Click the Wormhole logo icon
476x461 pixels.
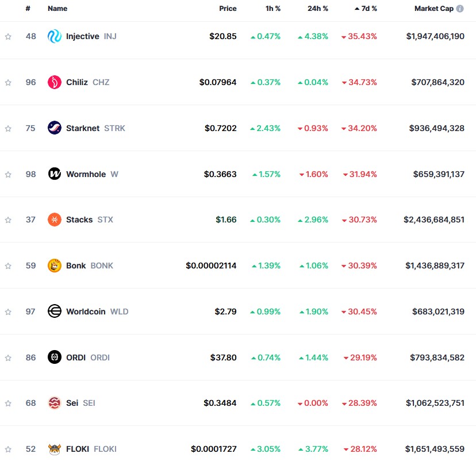point(55,174)
